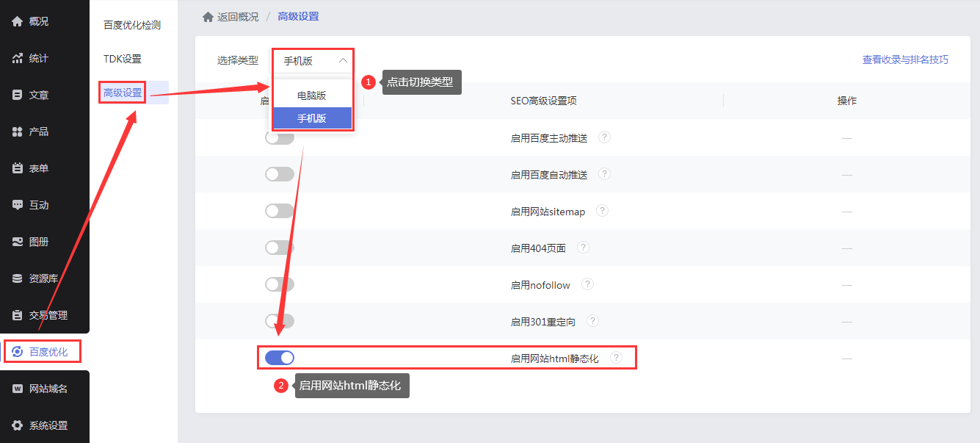Collapse dropdown via its chevron arrow

coord(343,61)
